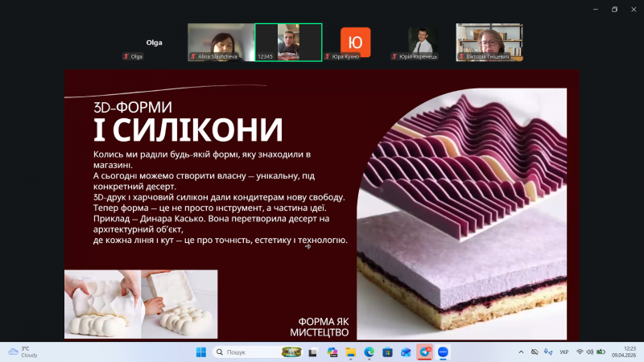Launch Microsoft Edge from the taskbar

(x=369, y=352)
